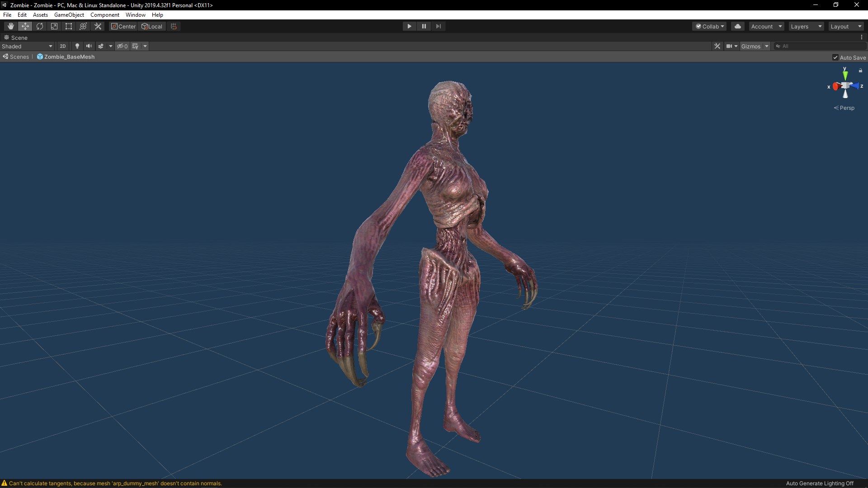Open scene camera dropdown arrow
The height and width of the screenshot is (488, 868).
(736, 46)
